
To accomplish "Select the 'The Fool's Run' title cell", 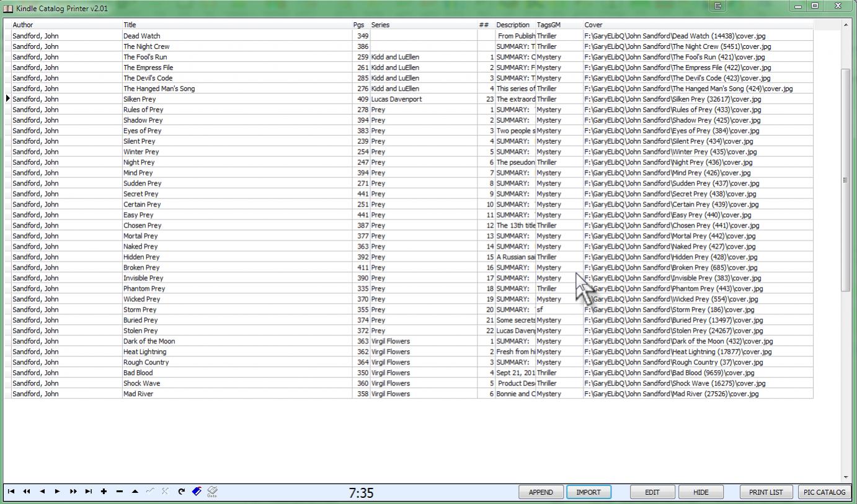I will pos(237,57).
